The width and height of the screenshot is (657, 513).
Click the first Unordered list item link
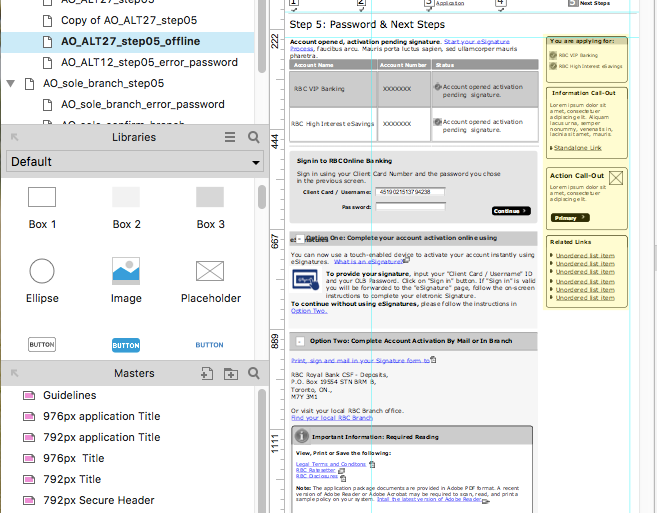point(585,255)
